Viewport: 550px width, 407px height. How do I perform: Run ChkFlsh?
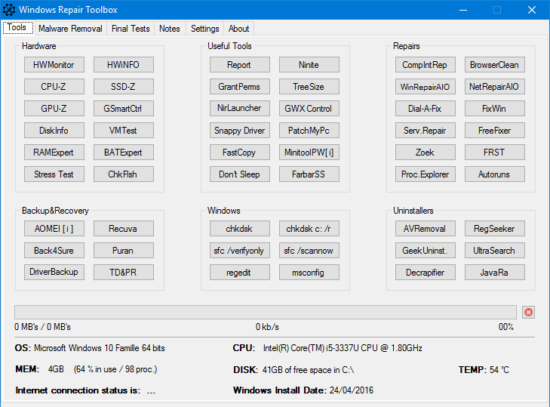pyautogui.click(x=123, y=174)
